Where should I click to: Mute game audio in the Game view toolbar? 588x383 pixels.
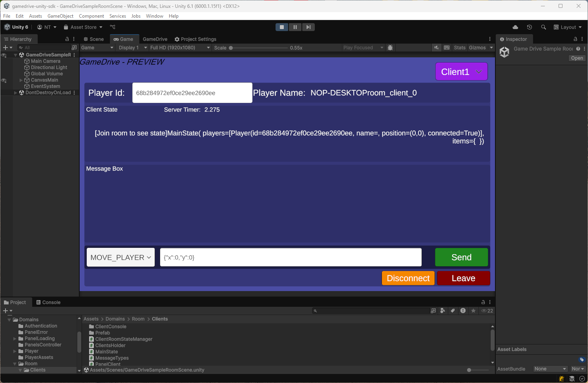pos(436,47)
